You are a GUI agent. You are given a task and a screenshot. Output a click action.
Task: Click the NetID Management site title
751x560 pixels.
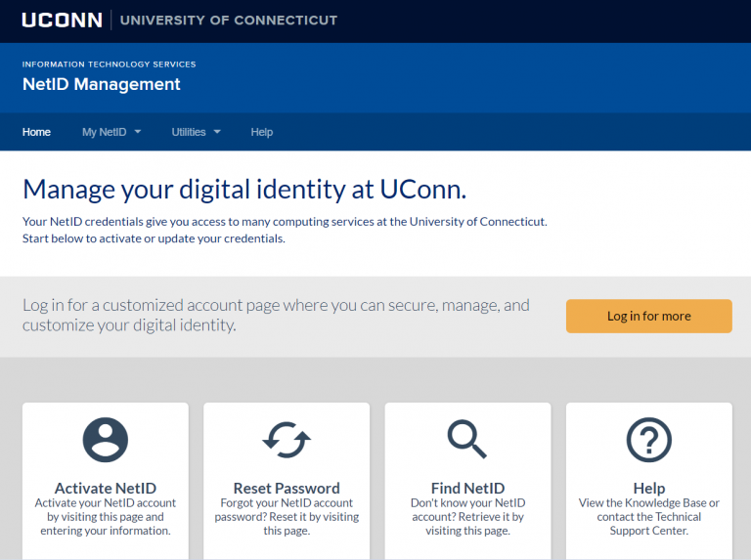pyautogui.click(x=102, y=84)
